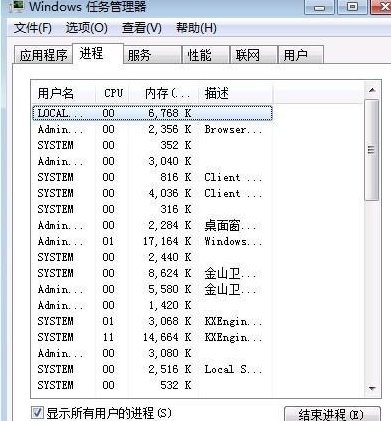The image size is (391, 421).
Task: Click the process list scrollbar thumb
Action: (x=372, y=150)
